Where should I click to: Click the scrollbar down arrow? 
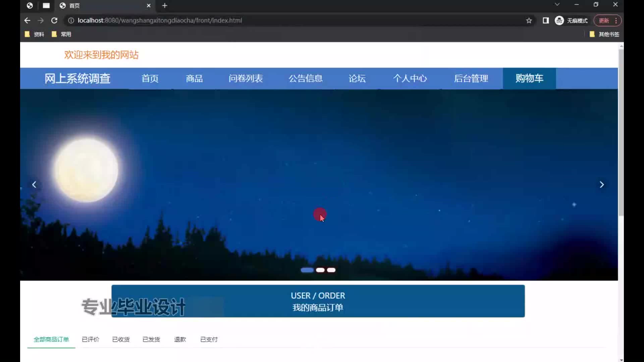pyautogui.click(x=621, y=360)
